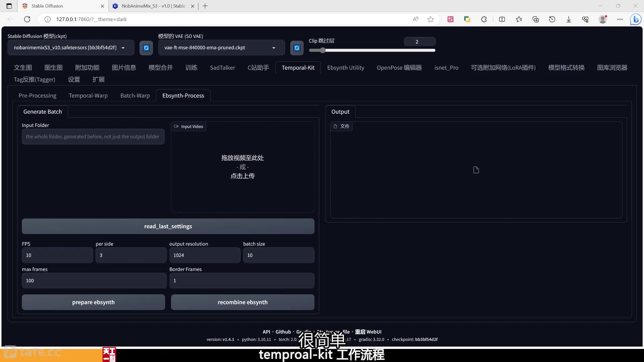This screenshot has width=644, height=362.
Task: Switch to the Temporal-Warp sub-tab
Action: [88, 96]
